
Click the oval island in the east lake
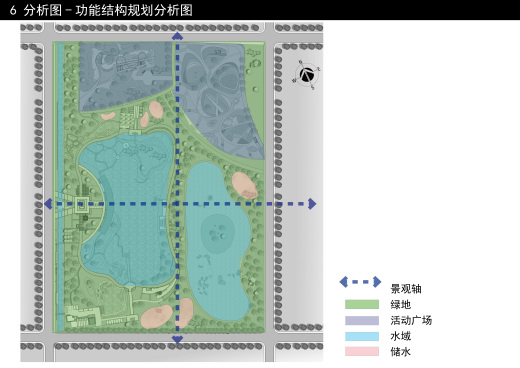(217, 234)
